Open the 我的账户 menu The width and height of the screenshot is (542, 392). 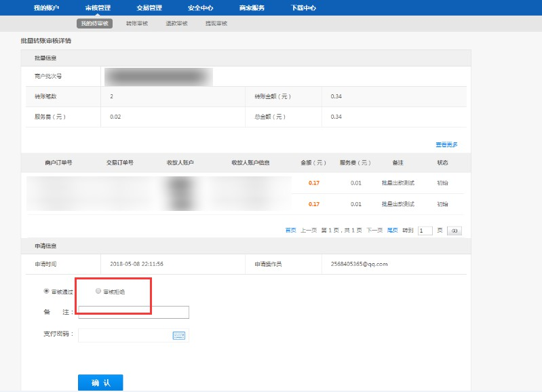pyautogui.click(x=47, y=7)
